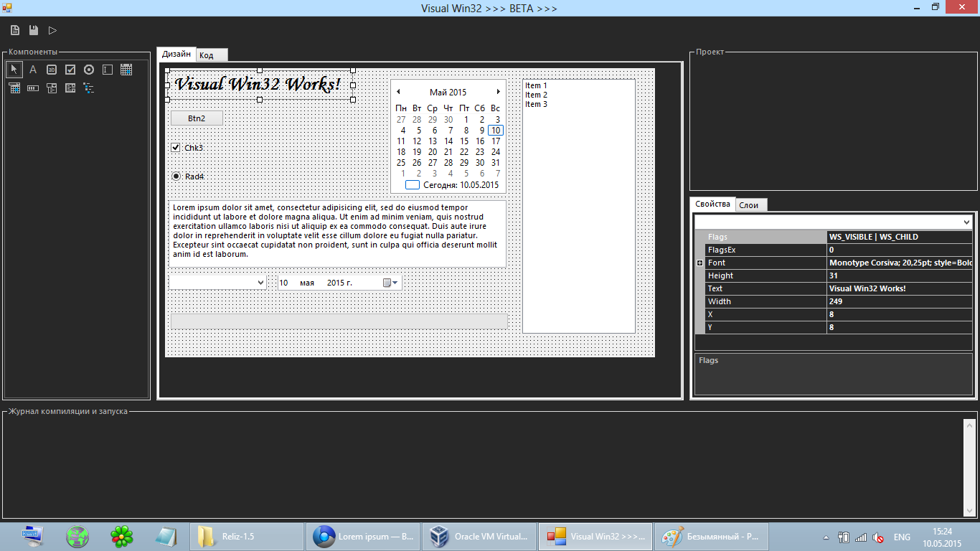This screenshot has height=551, width=980.
Task: Click the compilation log scrollbar
Action: (x=969, y=467)
